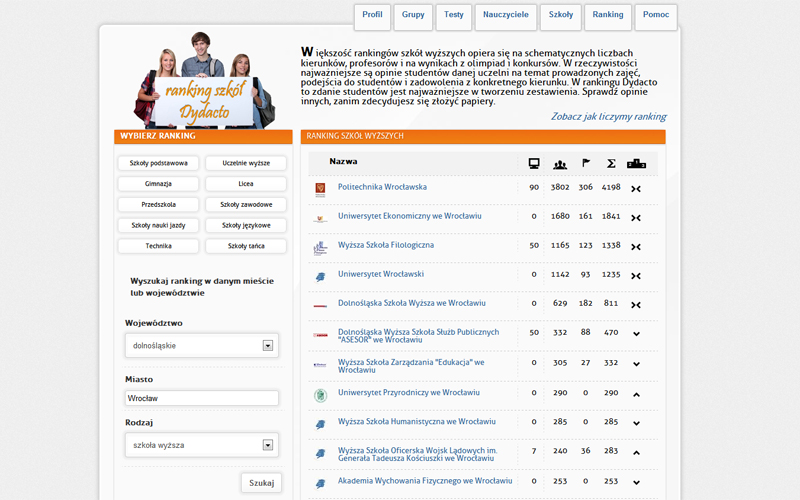Open Zobacz jak liczymy ranking link
The image size is (800, 500).
pos(608,117)
